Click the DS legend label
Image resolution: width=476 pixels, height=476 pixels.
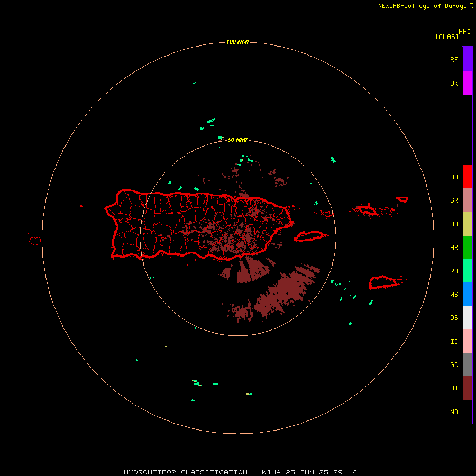pyautogui.click(x=454, y=317)
